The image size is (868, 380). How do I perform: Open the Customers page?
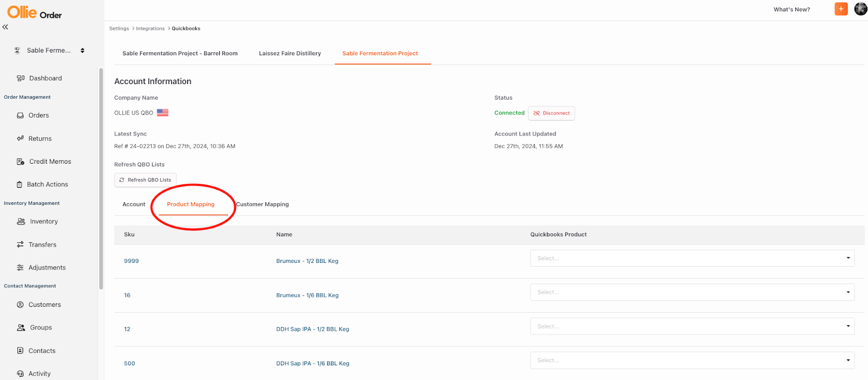(x=44, y=305)
